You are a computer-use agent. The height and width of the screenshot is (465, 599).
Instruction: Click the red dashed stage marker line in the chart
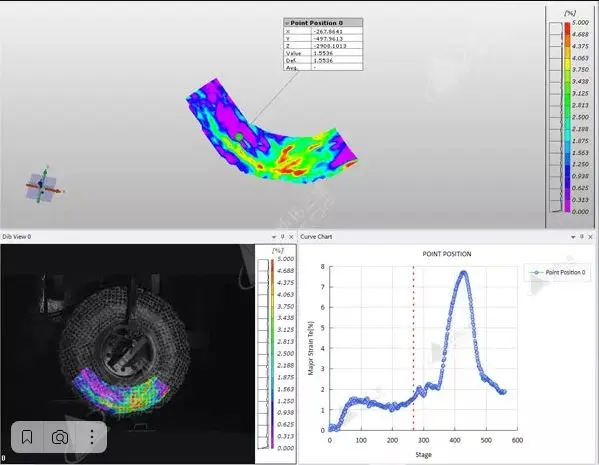pyautogui.click(x=413, y=348)
